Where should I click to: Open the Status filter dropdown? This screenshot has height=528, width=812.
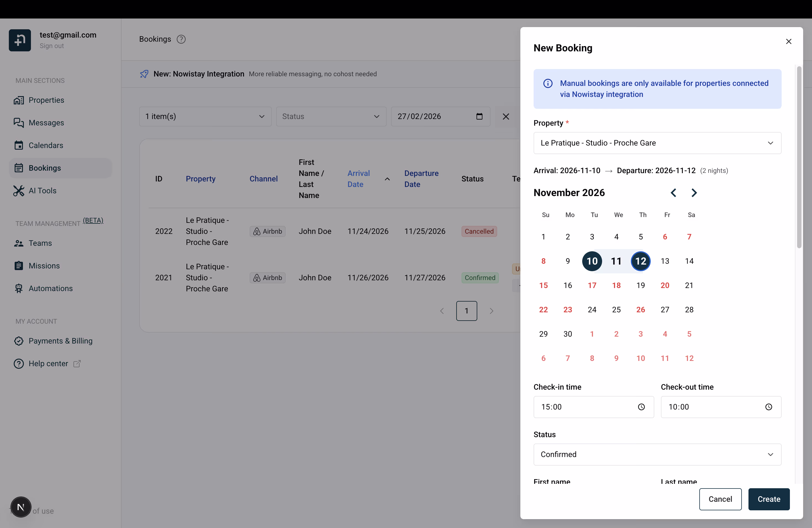[x=331, y=117]
